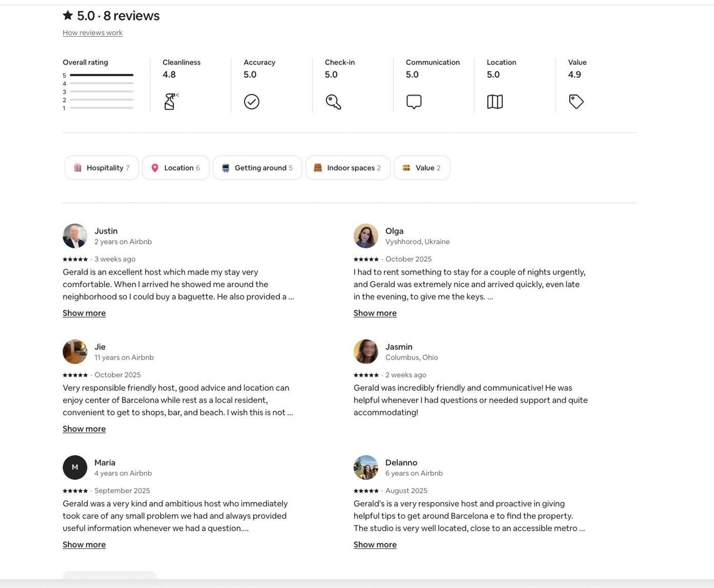Select the Value review tag chip
This screenshot has height=588, width=714.
tap(422, 168)
